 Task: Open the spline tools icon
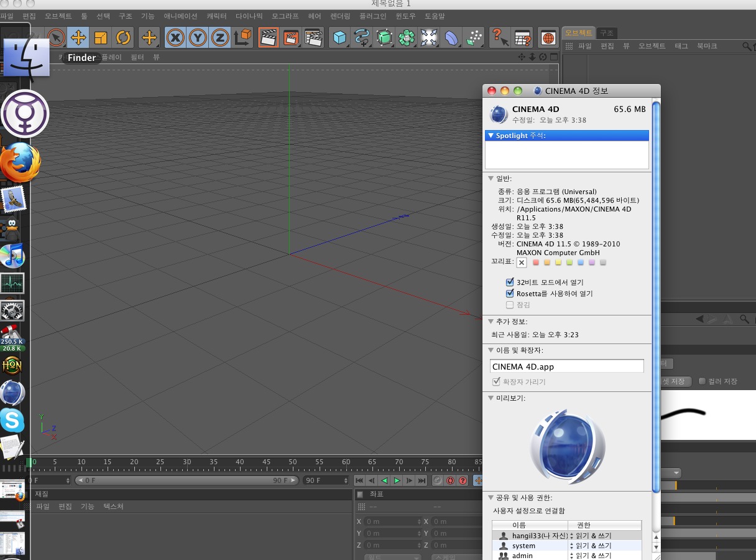tap(361, 38)
